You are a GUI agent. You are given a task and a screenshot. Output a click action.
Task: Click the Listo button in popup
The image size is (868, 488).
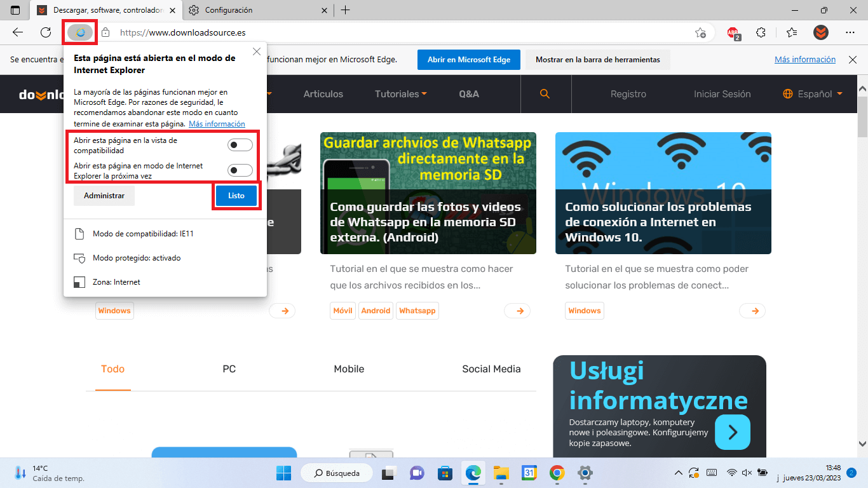tap(236, 196)
